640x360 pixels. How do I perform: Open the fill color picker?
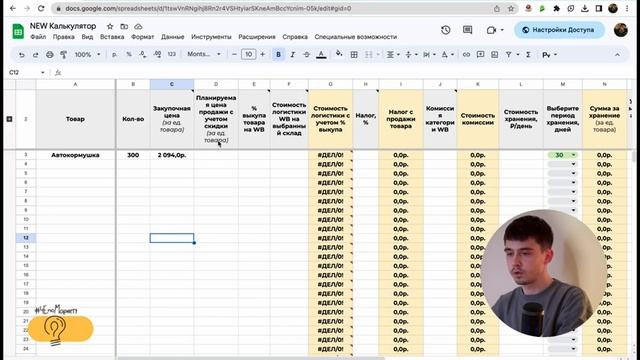pyautogui.click(x=339, y=54)
